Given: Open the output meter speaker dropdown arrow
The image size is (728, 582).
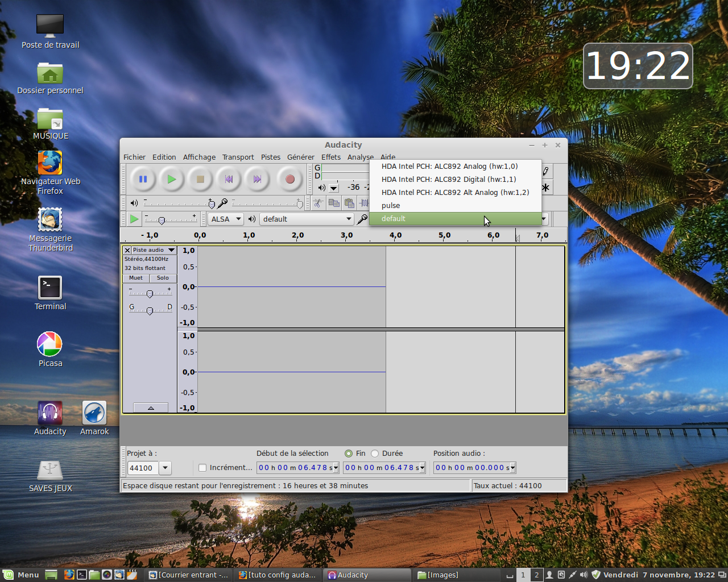Looking at the screenshot, I should pos(334,188).
